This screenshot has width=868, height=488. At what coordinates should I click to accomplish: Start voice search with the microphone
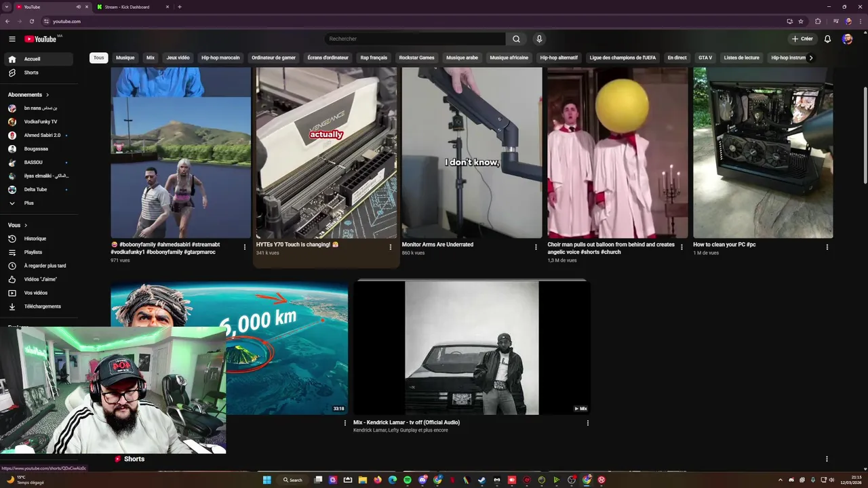(x=539, y=39)
